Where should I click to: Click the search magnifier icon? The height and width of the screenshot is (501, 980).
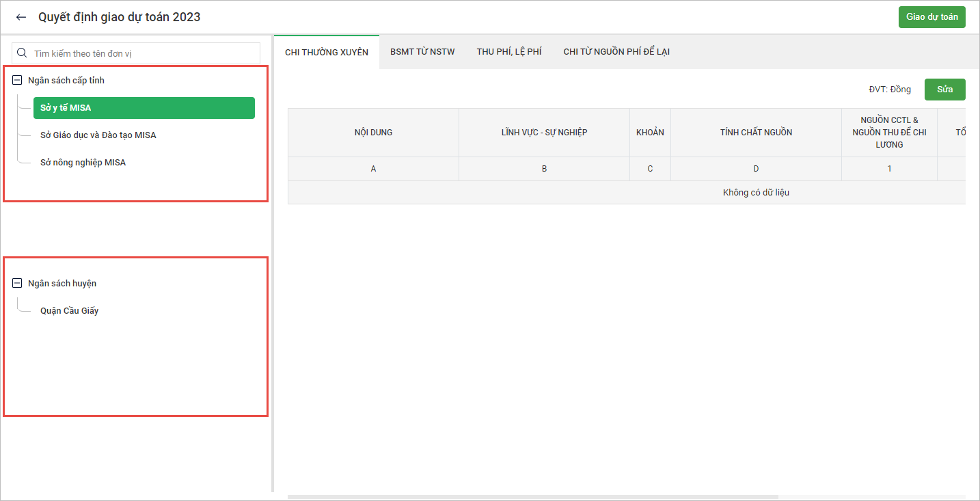(x=22, y=53)
